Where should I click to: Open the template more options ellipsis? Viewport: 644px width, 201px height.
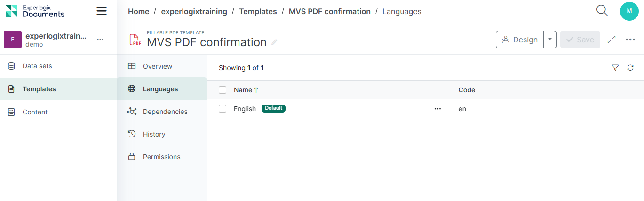coord(630,40)
